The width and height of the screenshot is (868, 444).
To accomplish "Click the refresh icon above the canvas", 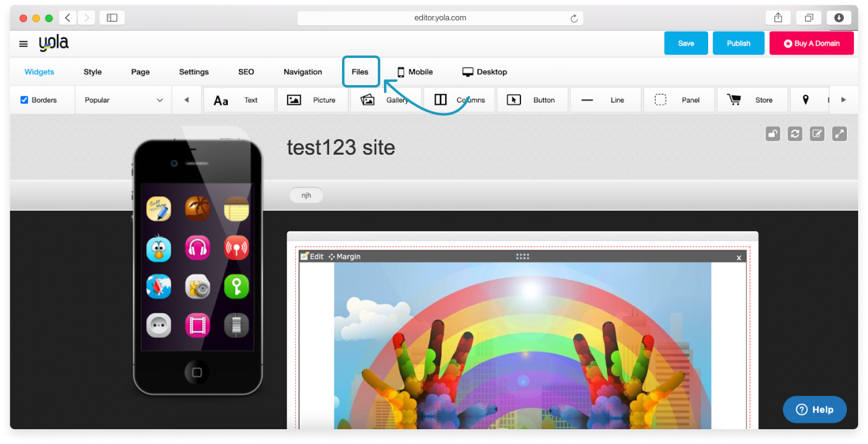I will click(x=795, y=133).
